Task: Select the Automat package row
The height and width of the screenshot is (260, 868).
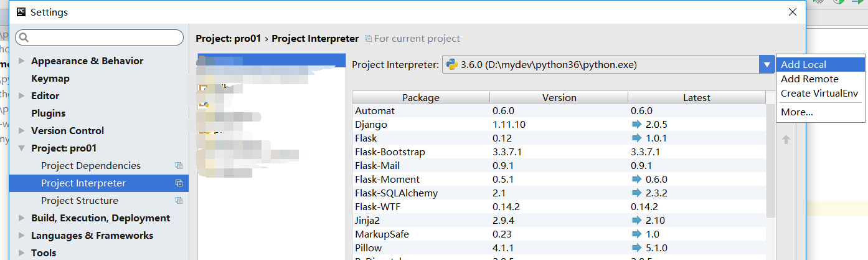Action: [x=559, y=111]
